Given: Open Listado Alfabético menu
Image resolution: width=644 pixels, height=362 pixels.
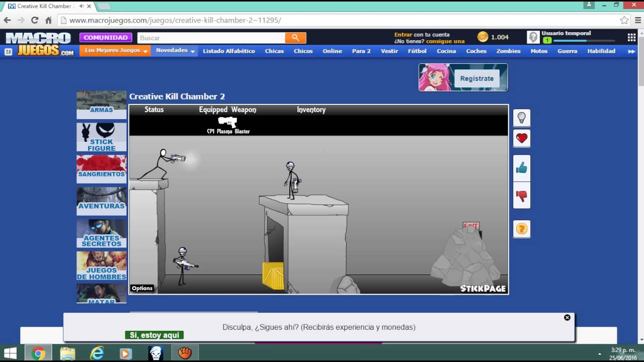Looking at the screenshot, I should (229, 51).
